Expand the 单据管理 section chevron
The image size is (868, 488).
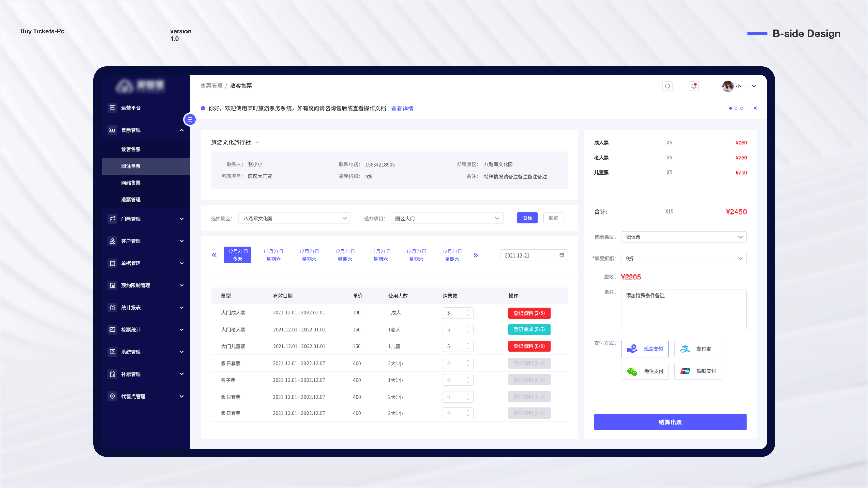[x=182, y=263]
